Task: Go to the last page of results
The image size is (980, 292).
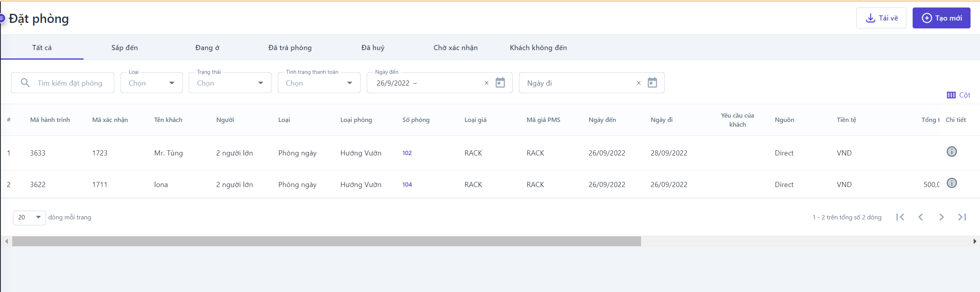Action: pyautogui.click(x=962, y=217)
